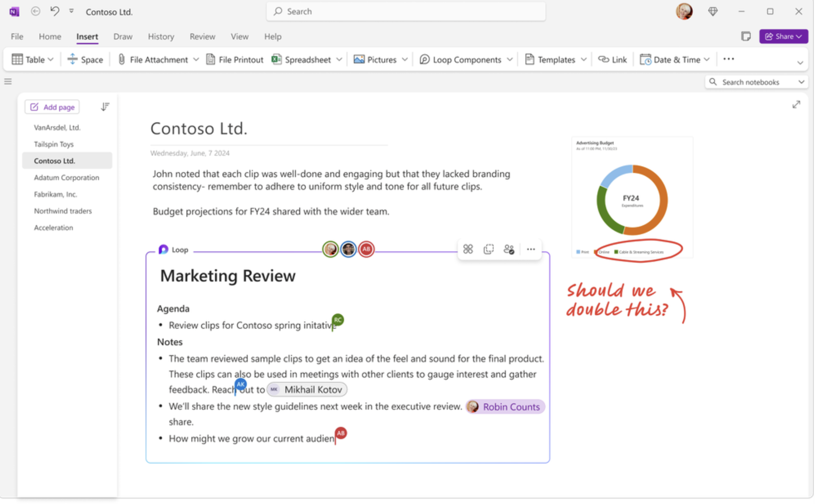Insert a File Attachment
The height and width of the screenshot is (504, 816).
[158, 59]
